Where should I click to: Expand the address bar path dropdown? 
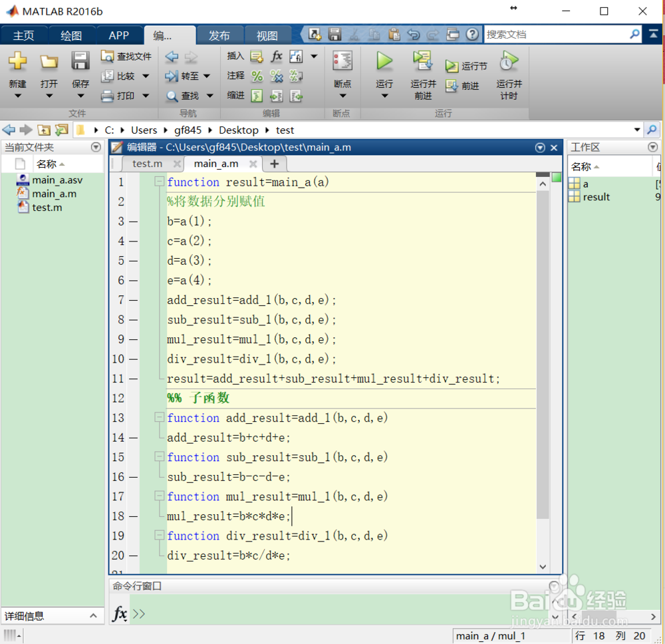[637, 130]
